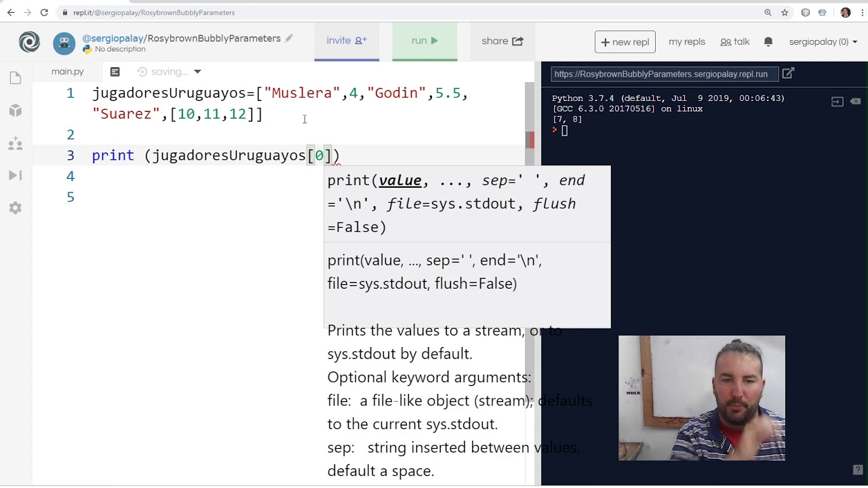Open the Settings gear panel

(x=16, y=208)
